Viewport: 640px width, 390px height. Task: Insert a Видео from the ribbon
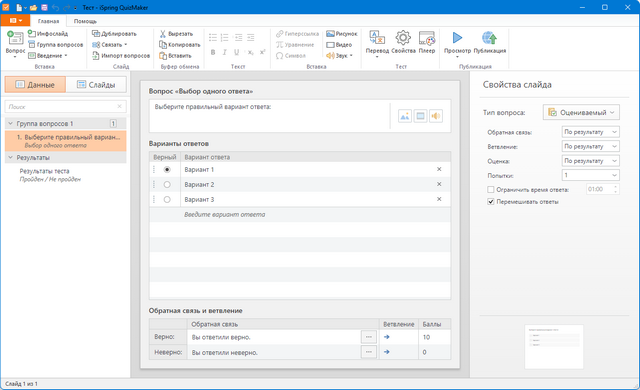[x=339, y=44]
